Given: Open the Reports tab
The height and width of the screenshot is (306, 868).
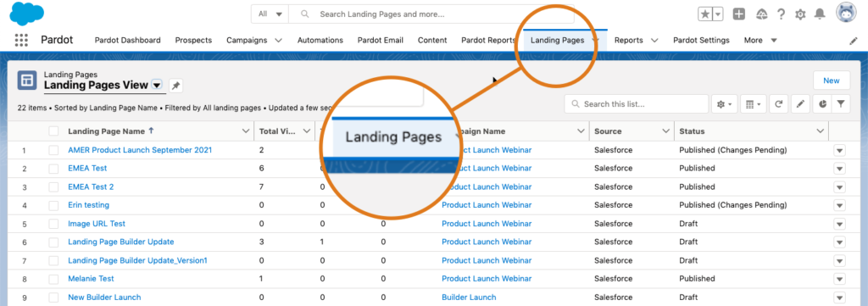Looking at the screenshot, I should point(629,41).
